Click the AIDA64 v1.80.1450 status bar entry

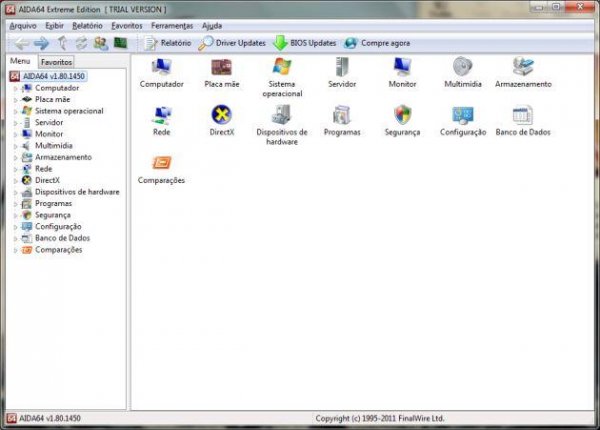[x=44, y=418]
